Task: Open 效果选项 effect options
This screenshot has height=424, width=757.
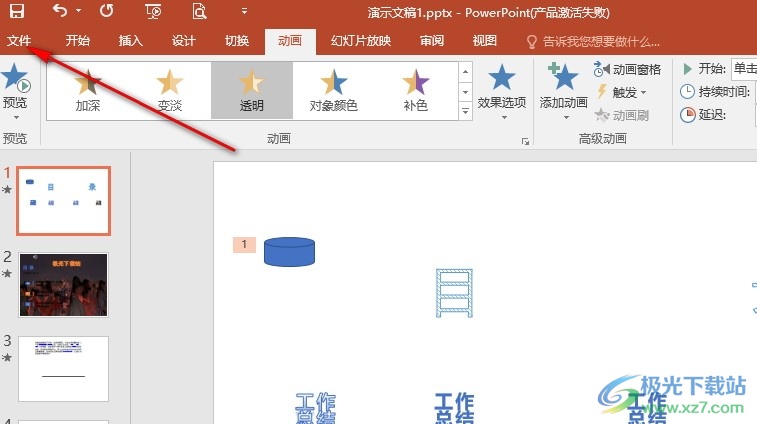Action: pos(502,92)
